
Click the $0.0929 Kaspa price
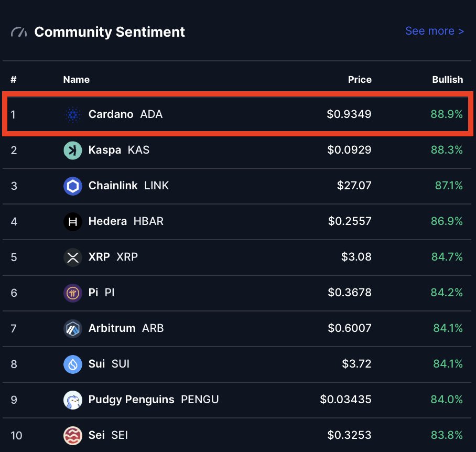pos(350,150)
